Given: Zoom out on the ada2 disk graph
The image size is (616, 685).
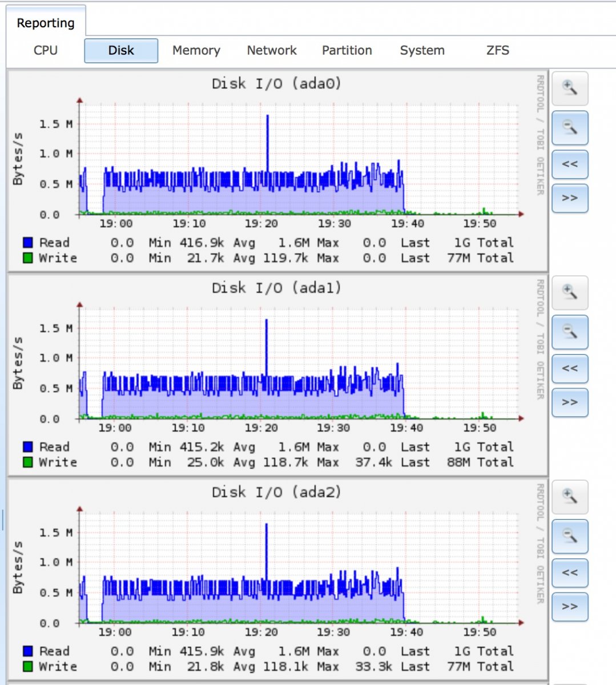Looking at the screenshot, I should pos(570,536).
